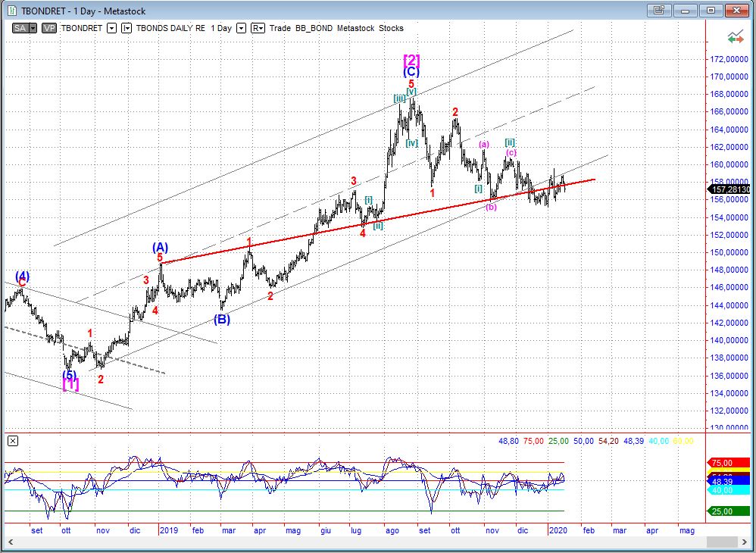Screen dimensions: 756x553
Task: Click the chart icon in the title bar
Action: coord(11,11)
